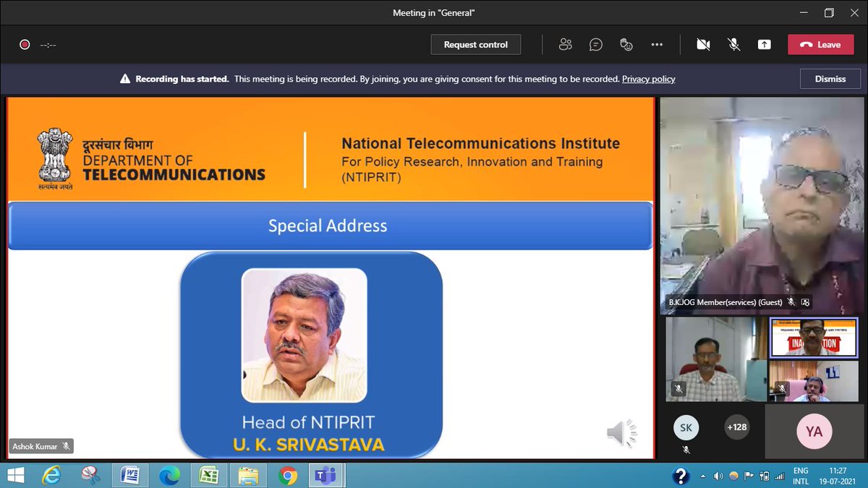This screenshot has width=868, height=488.
Task: Click the help question mark tray icon
Action: point(681,476)
